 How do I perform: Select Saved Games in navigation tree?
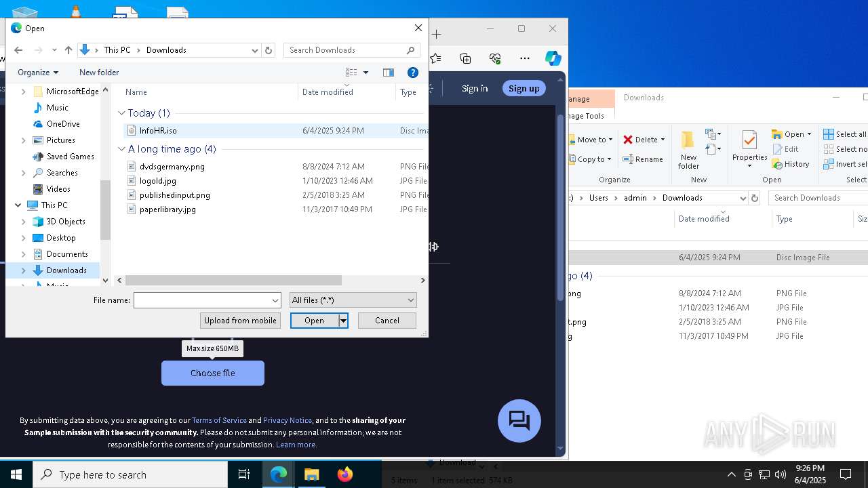[71, 157]
